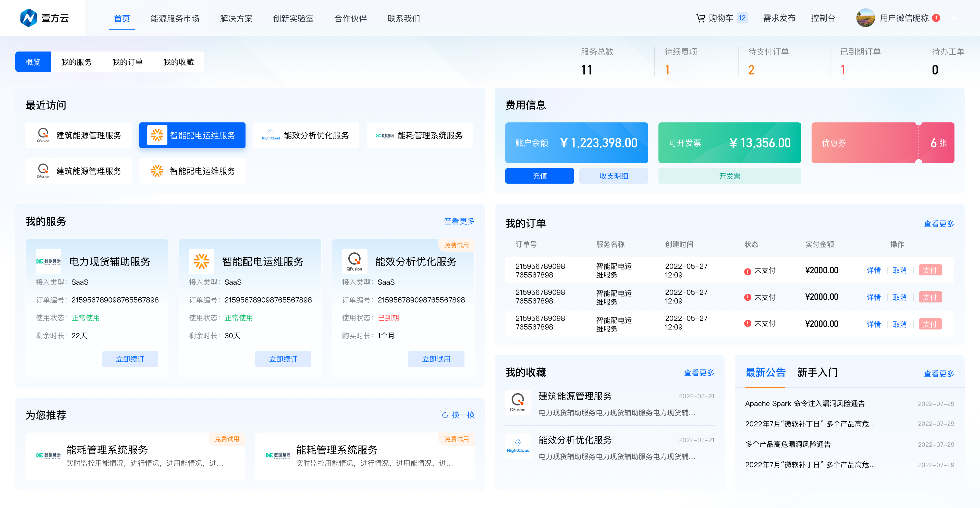Screen dimensions: 980x508
Task: Go to the 首页 nav item
Action: click(x=122, y=18)
